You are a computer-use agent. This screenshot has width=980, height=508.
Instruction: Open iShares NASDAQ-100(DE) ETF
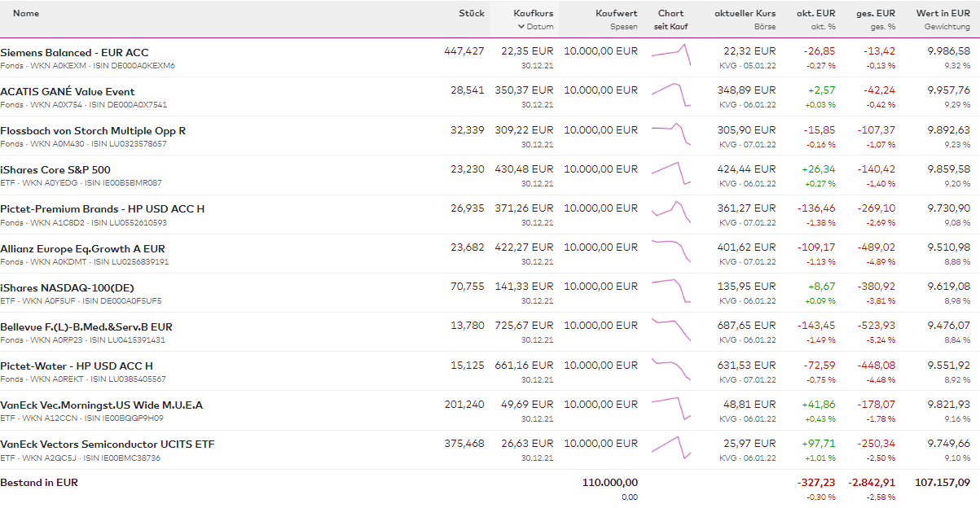pyautogui.click(x=68, y=287)
